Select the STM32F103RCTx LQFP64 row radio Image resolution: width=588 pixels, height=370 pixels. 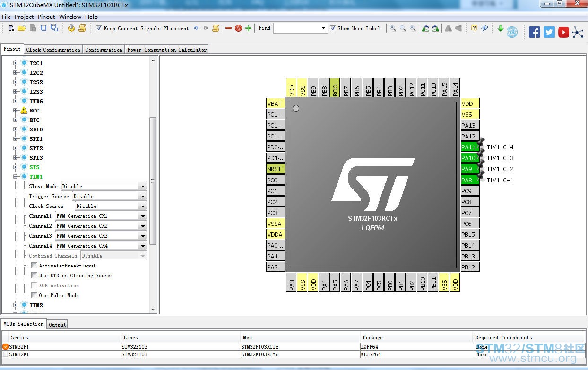[x=6, y=347]
